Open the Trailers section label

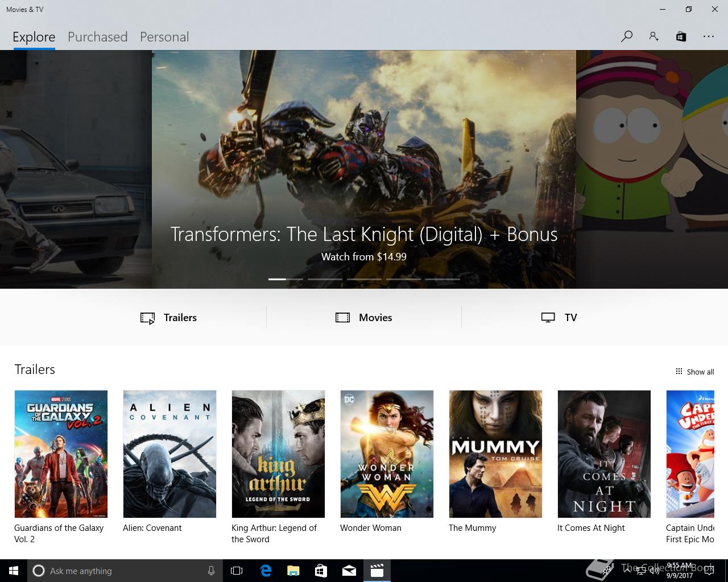pos(180,318)
